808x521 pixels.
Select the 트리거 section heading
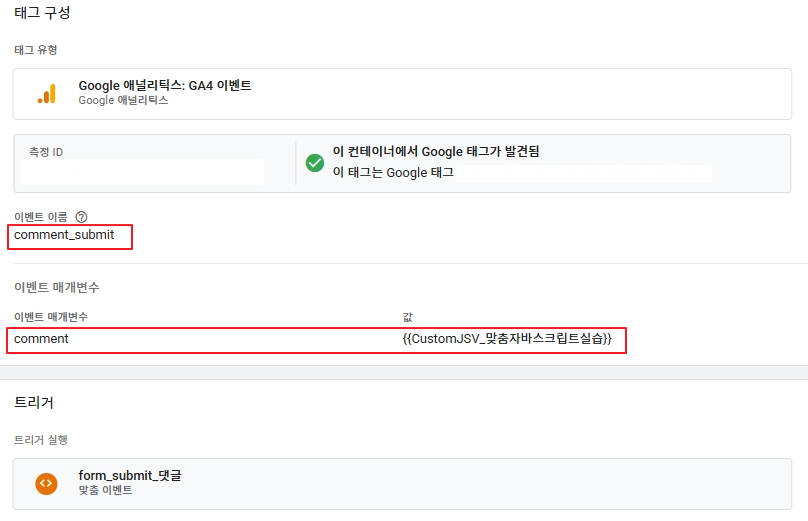33,402
